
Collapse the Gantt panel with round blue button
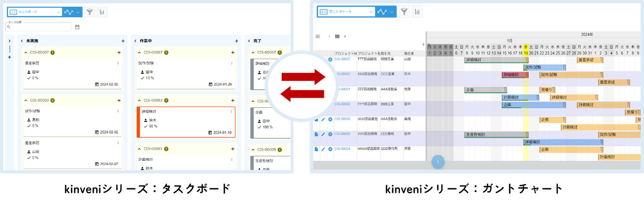click(438, 162)
